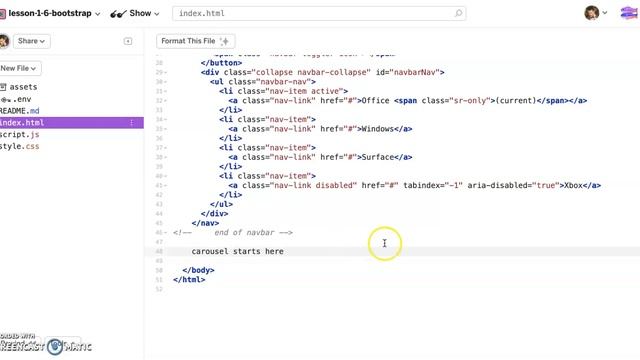640x360 pixels.
Task: Click the closing </ul> tag
Action: (221, 204)
